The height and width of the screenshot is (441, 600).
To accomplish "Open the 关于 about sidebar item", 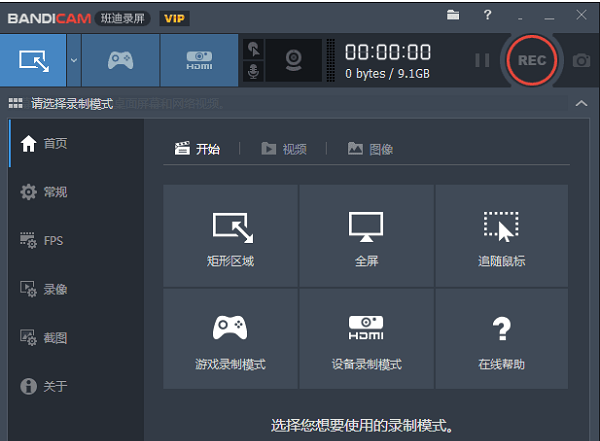I will coord(77,386).
